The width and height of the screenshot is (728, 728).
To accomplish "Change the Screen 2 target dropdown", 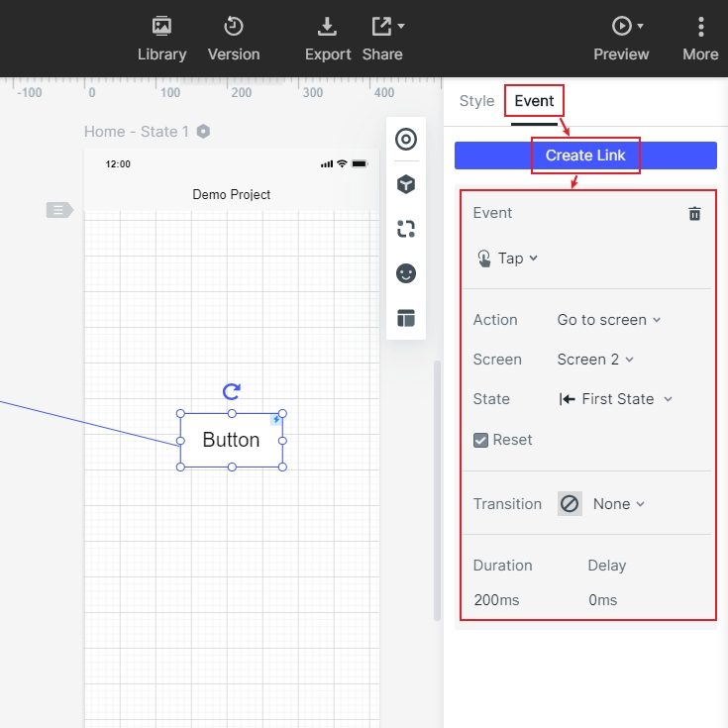I will (595, 360).
